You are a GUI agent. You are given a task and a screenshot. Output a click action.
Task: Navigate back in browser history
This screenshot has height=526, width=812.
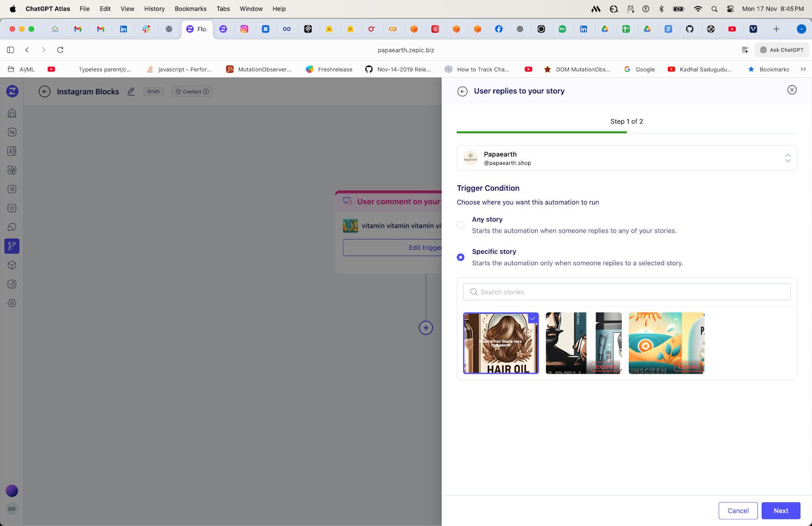[27, 50]
